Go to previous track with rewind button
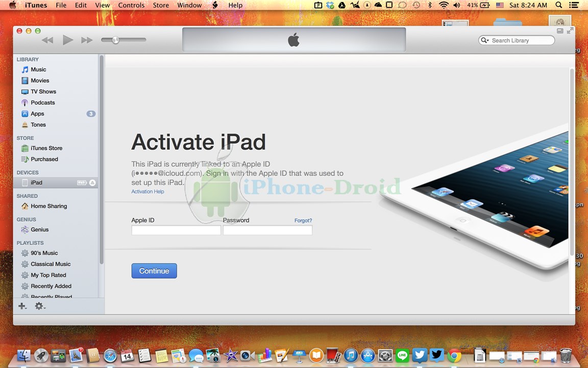The width and height of the screenshot is (588, 368). click(x=47, y=40)
